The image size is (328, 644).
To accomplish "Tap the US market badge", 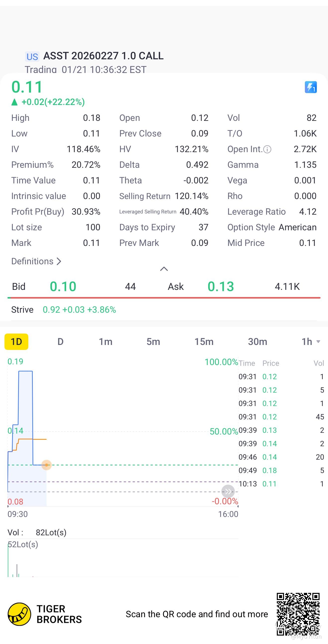I will point(32,57).
